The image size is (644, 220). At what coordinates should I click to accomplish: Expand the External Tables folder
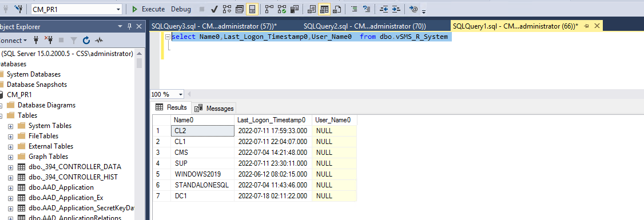(x=11, y=146)
